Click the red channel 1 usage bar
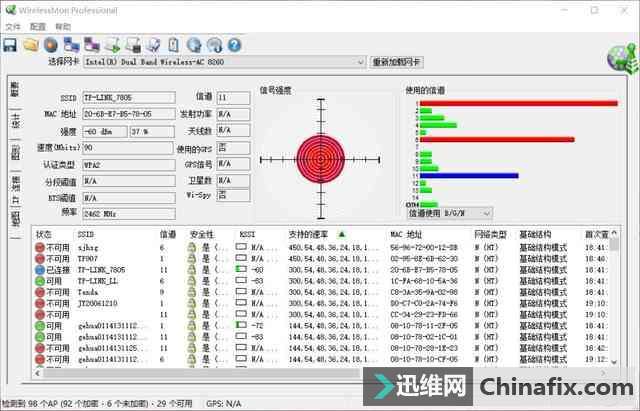The width and height of the screenshot is (640, 411). 518,103
